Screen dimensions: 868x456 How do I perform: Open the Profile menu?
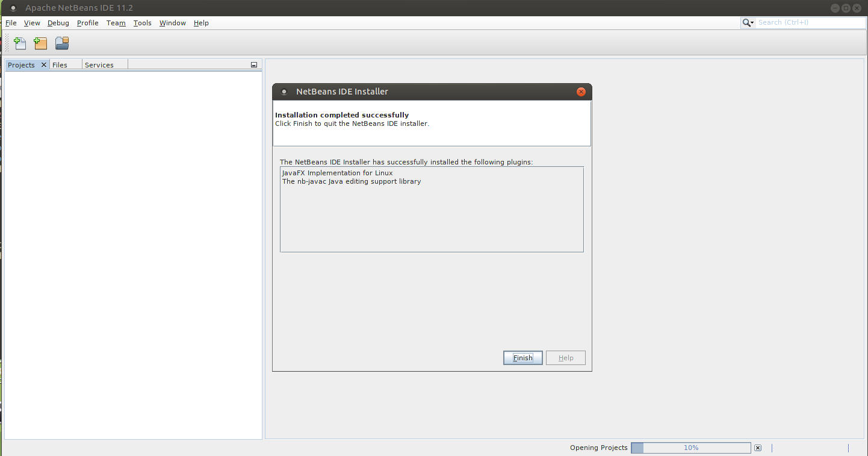pyautogui.click(x=87, y=23)
